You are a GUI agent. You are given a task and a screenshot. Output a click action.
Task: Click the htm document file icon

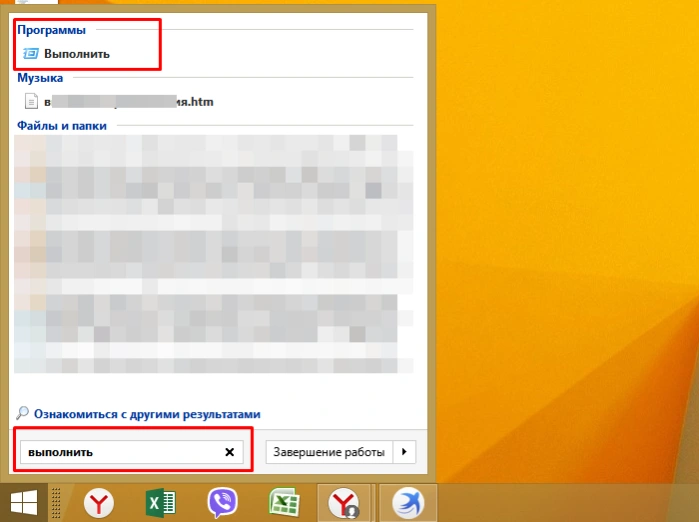pyautogui.click(x=31, y=101)
